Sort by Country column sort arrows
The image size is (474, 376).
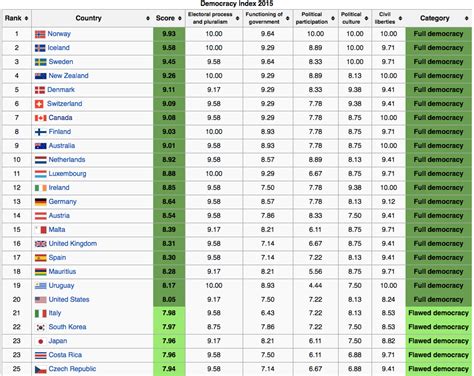pyautogui.click(x=148, y=18)
